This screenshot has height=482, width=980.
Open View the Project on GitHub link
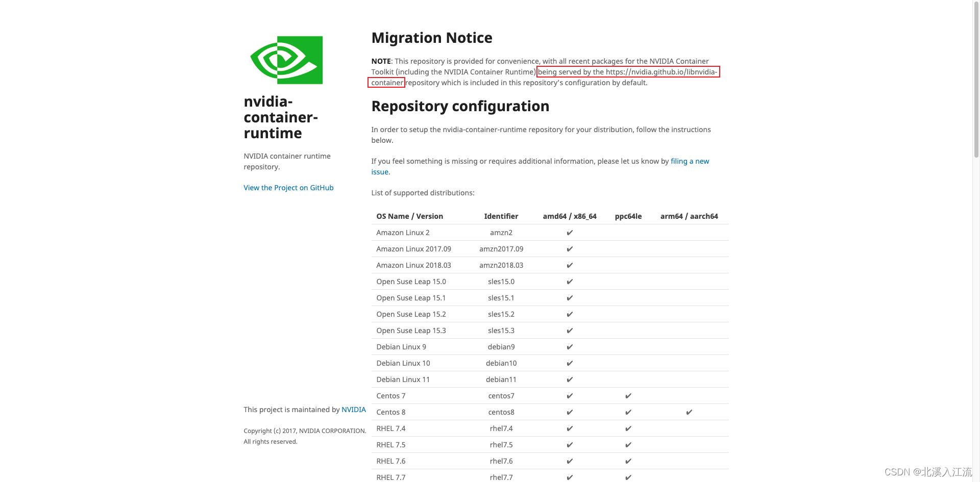point(288,188)
